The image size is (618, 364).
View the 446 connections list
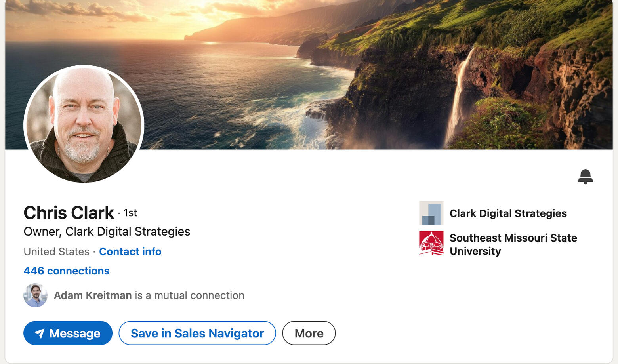tap(67, 271)
